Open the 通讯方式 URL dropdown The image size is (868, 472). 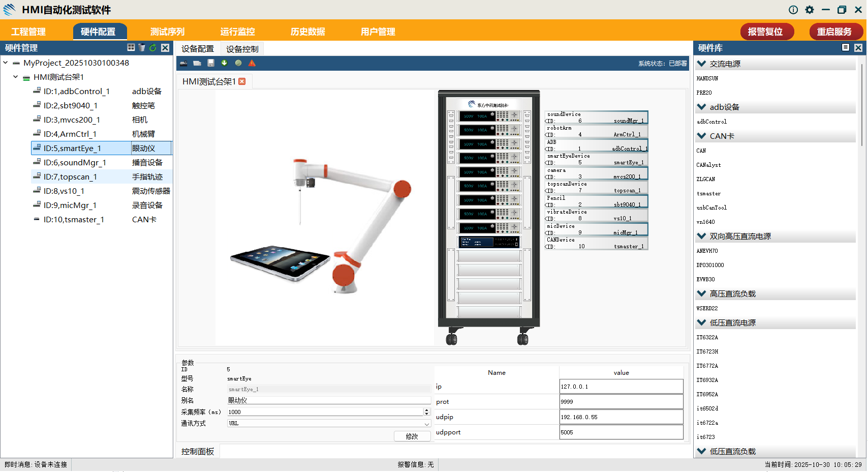(x=427, y=423)
